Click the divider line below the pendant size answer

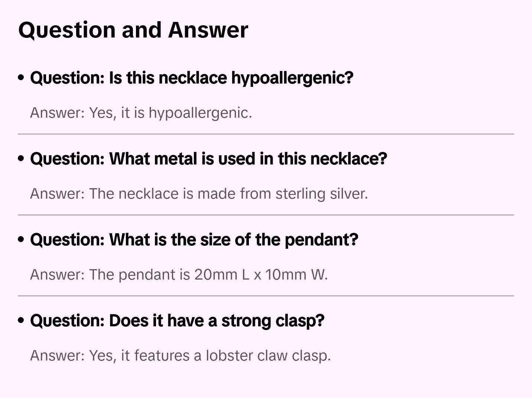click(266, 296)
